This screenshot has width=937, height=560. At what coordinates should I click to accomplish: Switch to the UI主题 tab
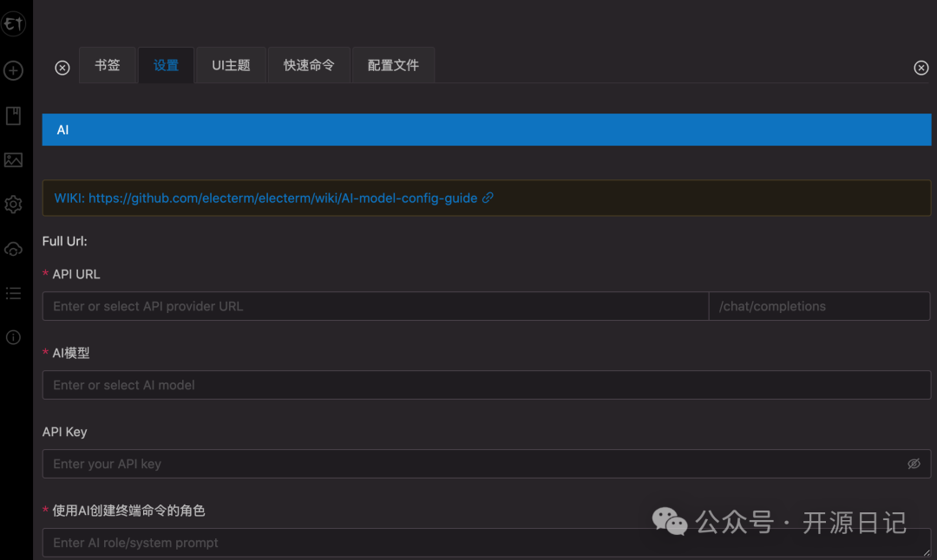[x=231, y=66]
